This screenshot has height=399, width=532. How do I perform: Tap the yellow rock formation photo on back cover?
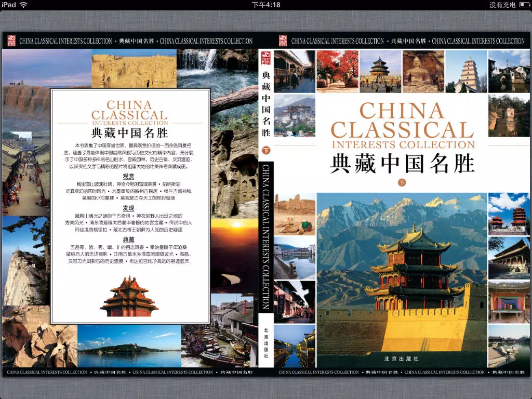134,69
